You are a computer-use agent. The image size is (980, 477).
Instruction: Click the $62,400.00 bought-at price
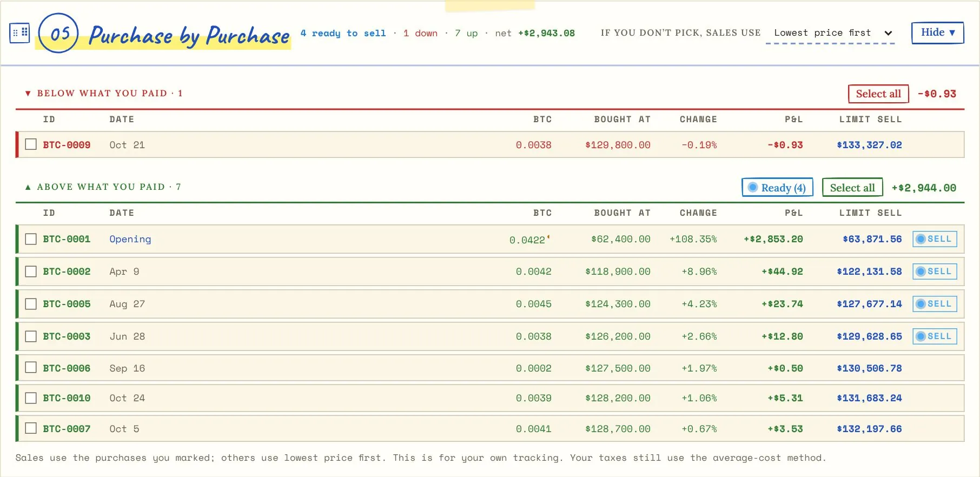click(621, 239)
